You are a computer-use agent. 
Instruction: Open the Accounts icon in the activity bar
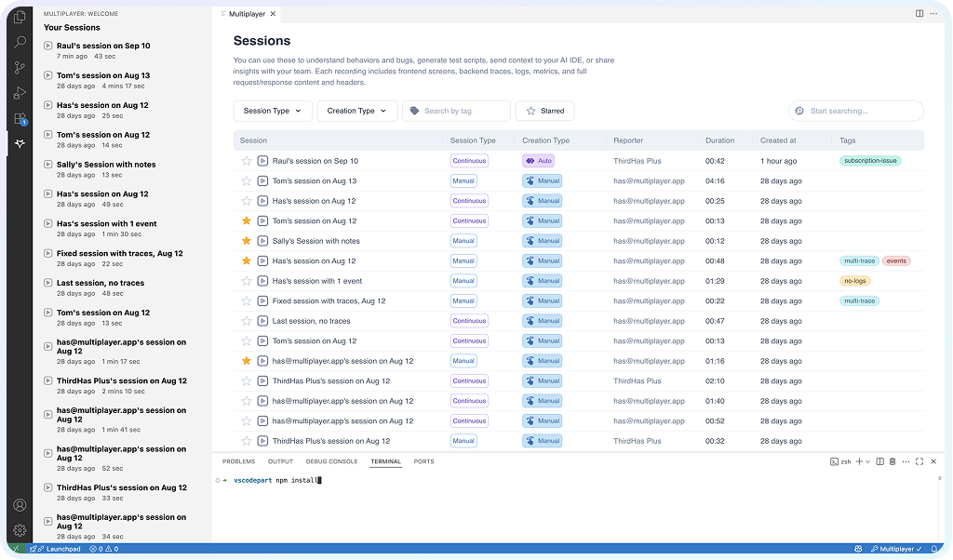tap(19, 505)
